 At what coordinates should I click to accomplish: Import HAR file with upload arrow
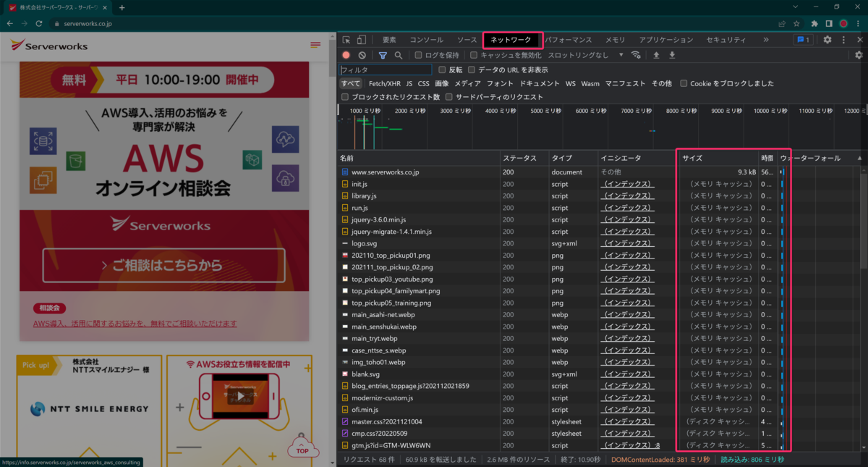(656, 55)
